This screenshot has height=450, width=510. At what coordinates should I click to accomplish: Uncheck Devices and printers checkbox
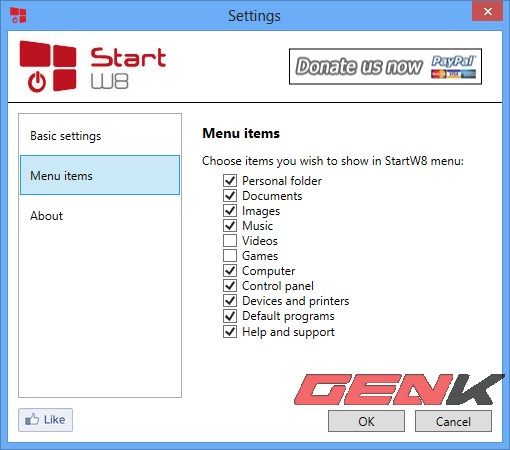(230, 300)
